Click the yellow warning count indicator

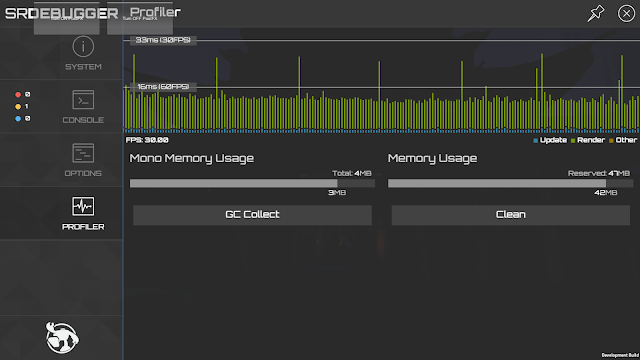22,107
